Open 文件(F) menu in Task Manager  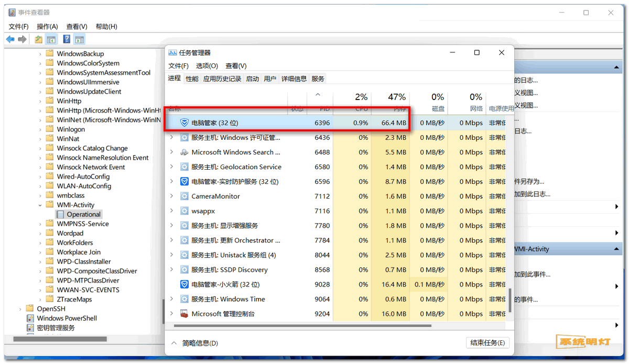tap(179, 65)
